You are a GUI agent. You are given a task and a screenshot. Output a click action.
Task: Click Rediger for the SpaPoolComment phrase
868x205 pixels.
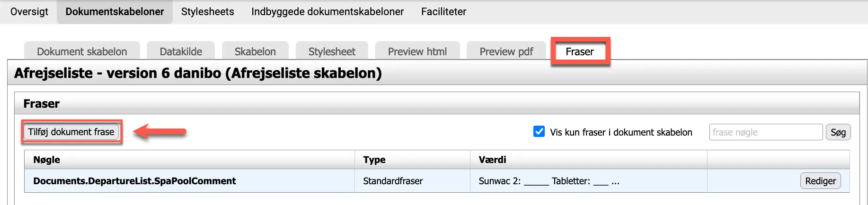tap(820, 181)
